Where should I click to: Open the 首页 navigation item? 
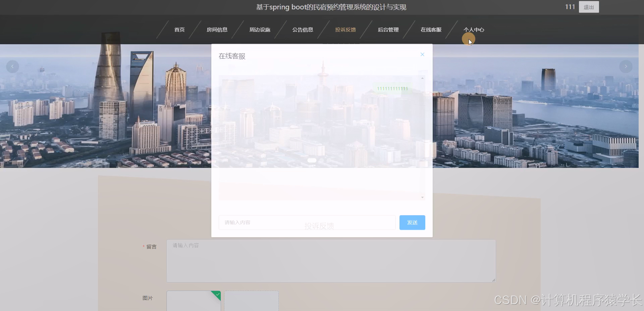[x=179, y=29]
